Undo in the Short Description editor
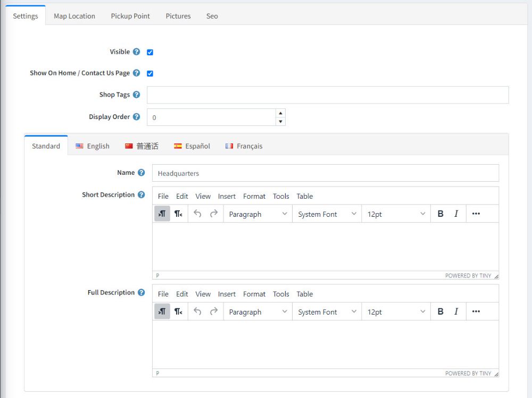532x398 pixels. pos(197,214)
